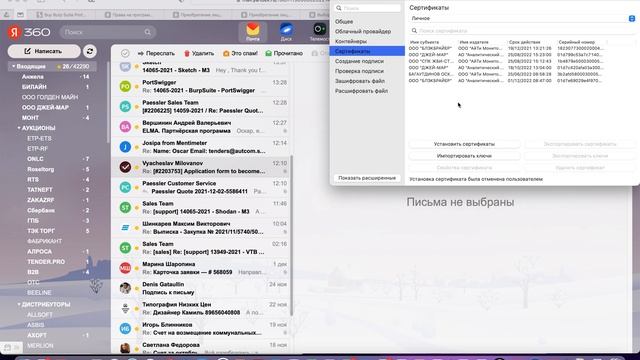Uncheck the selected Vyacheslav Milovanov message
The width and height of the screenshot is (640, 360).
(125, 167)
